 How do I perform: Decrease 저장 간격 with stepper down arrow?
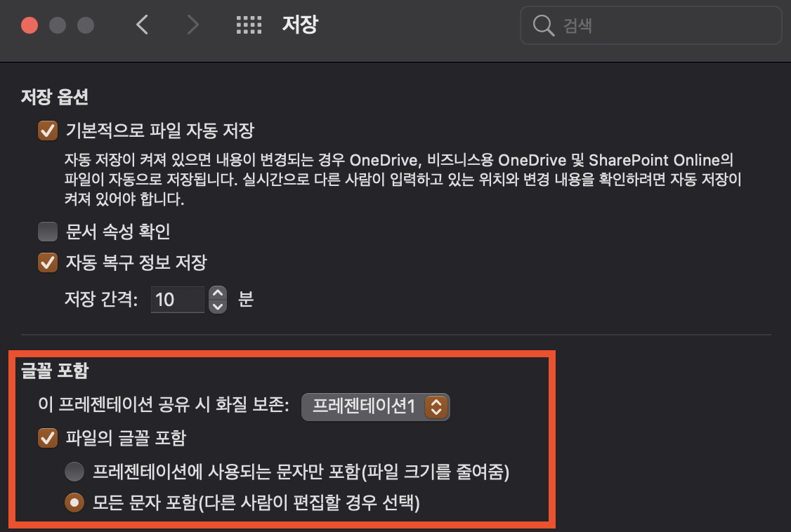[218, 306]
